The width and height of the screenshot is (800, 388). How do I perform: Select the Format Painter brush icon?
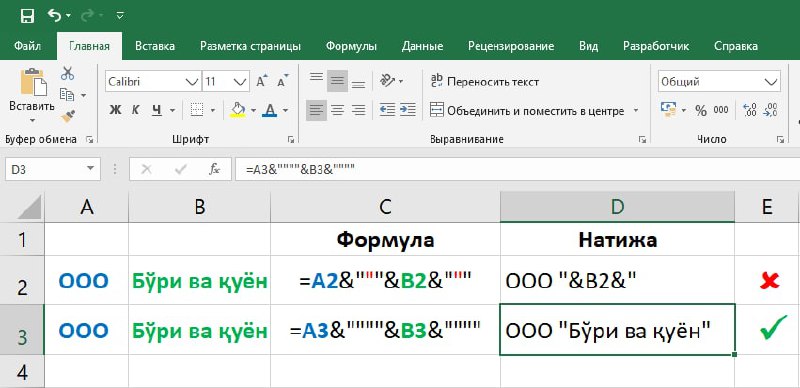pos(67,116)
